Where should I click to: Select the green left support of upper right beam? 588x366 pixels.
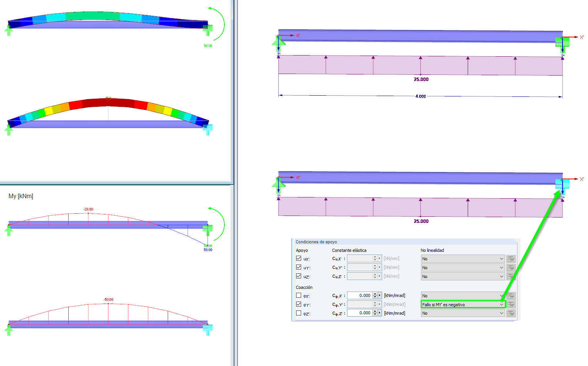pos(278,44)
